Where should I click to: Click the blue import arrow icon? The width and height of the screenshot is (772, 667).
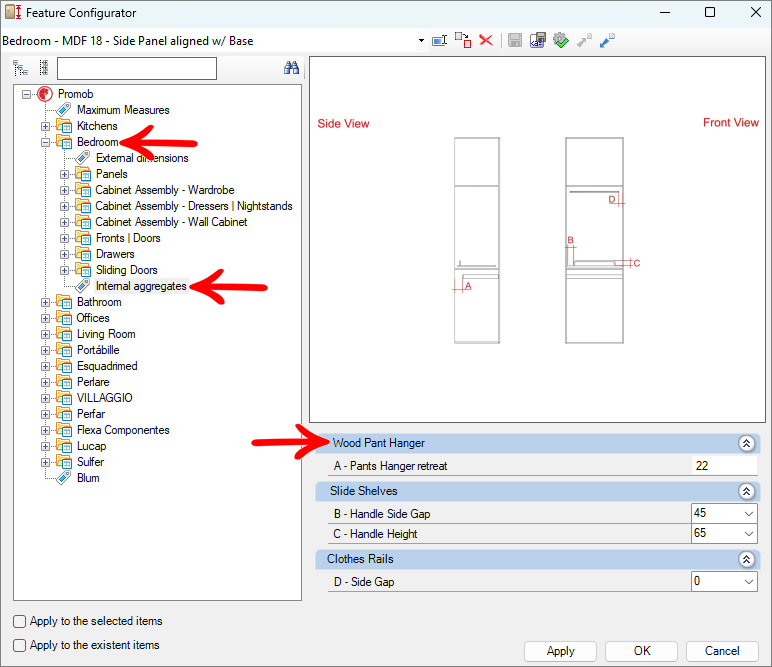click(x=607, y=40)
